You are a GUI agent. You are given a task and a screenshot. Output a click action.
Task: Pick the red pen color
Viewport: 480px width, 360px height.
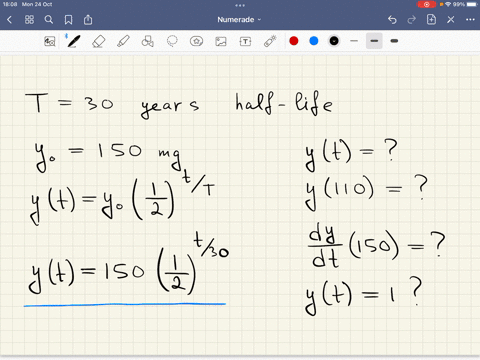coord(294,41)
